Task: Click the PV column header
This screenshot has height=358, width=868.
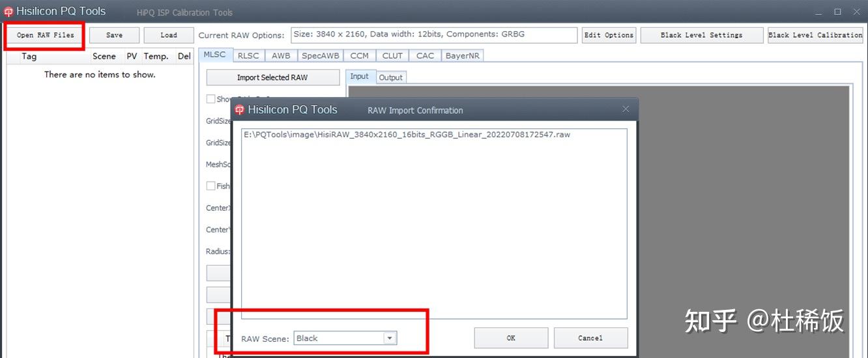Action: point(132,56)
